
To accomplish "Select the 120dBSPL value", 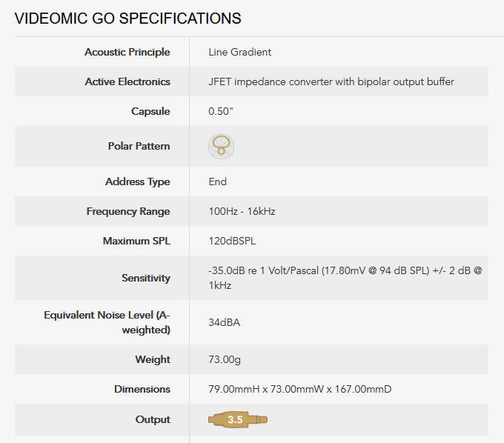I will [232, 241].
